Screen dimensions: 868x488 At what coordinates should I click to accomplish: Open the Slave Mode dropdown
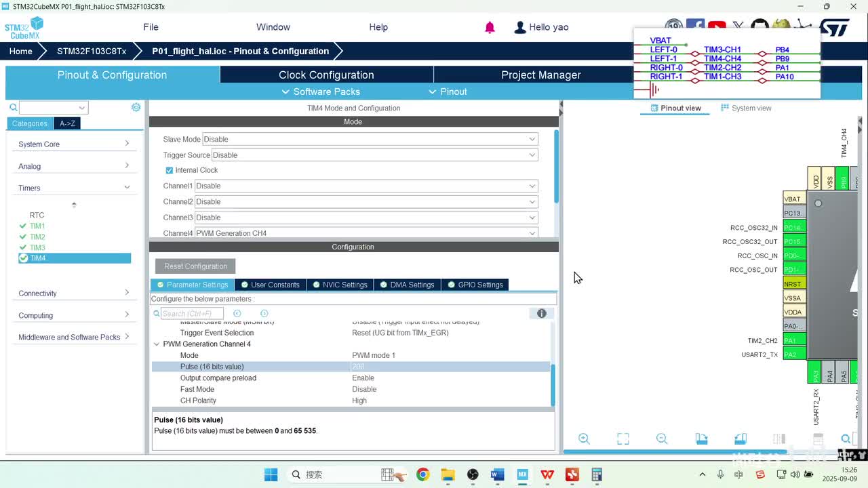[x=370, y=139]
